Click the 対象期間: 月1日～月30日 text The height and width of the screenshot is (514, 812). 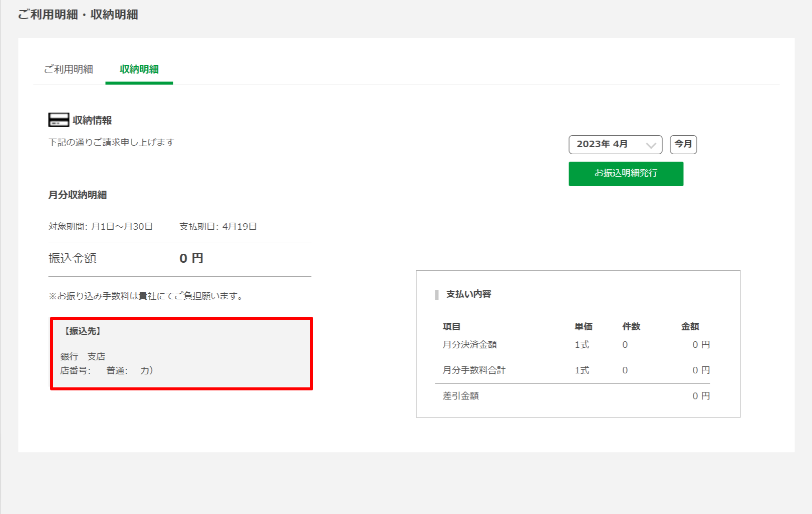pyautogui.click(x=101, y=227)
